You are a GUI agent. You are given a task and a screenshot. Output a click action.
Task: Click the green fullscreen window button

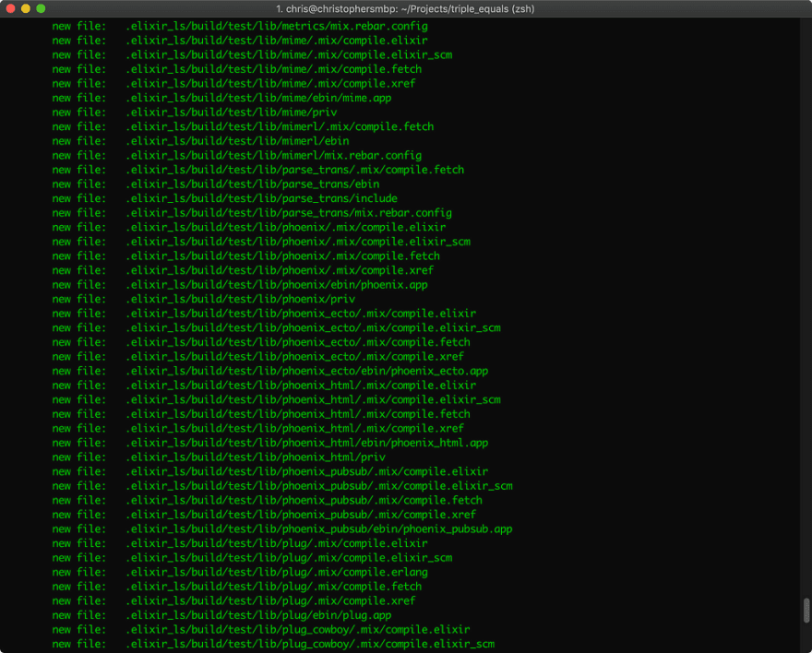[x=41, y=9]
